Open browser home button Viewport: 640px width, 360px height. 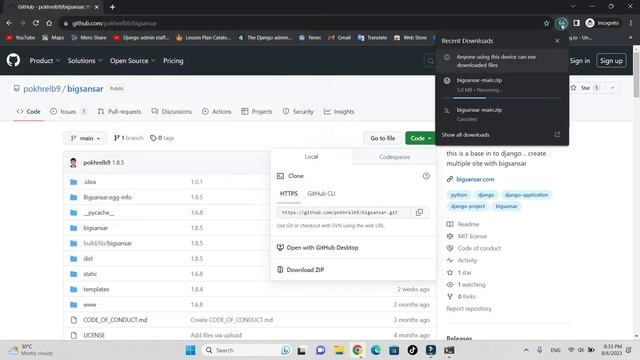pyautogui.click(x=49, y=23)
